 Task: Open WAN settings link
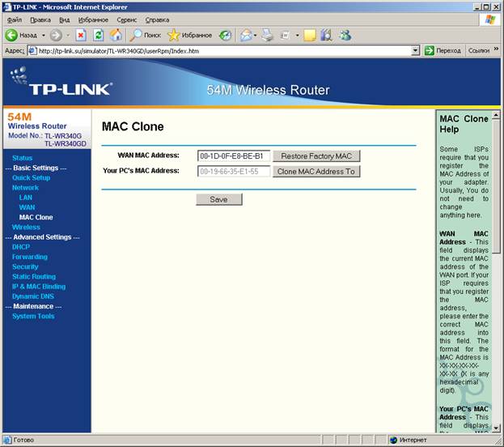pos(27,207)
